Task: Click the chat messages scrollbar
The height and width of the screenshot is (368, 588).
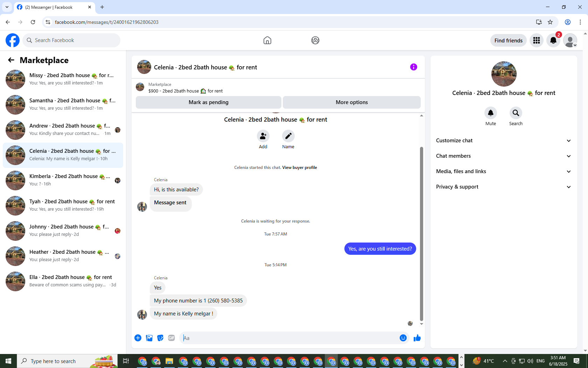Action: click(421, 234)
